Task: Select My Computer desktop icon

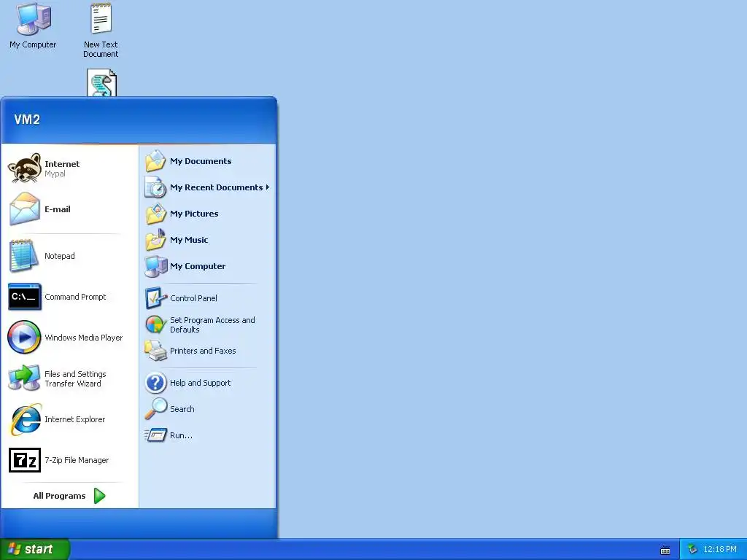Action: 33,19
